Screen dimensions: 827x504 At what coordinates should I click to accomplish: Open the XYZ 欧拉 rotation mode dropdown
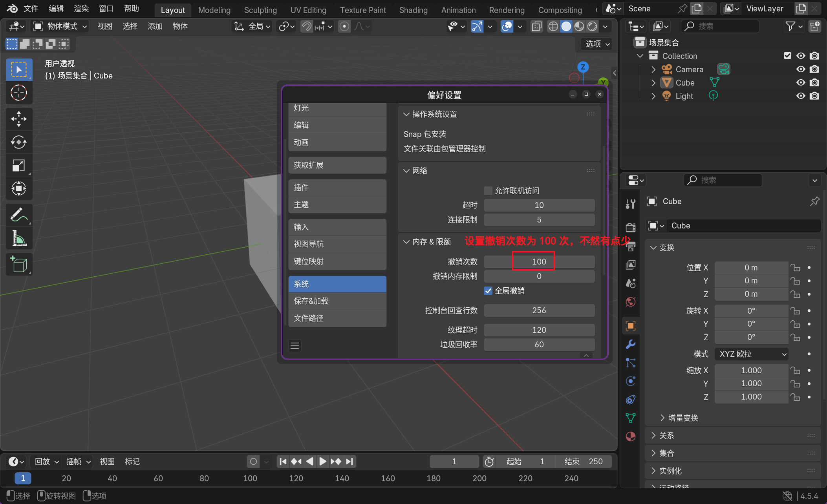pos(751,354)
